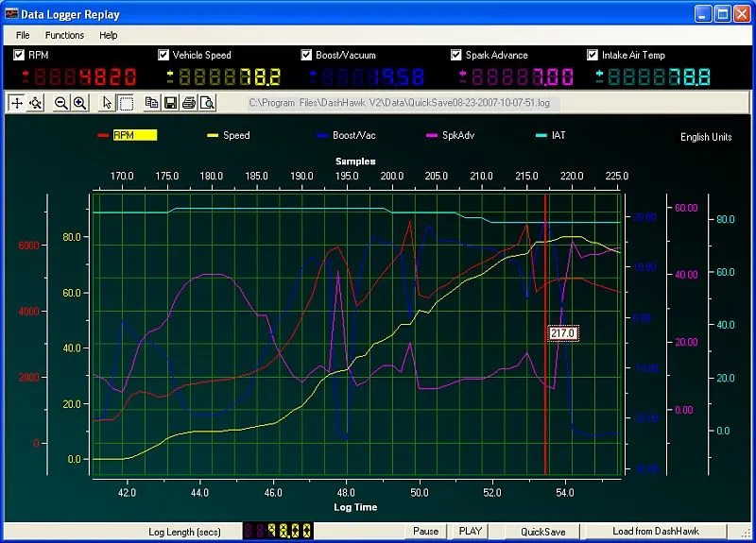This screenshot has height=543, width=756.
Task: Select the arrow pointer tool
Action: click(x=107, y=103)
